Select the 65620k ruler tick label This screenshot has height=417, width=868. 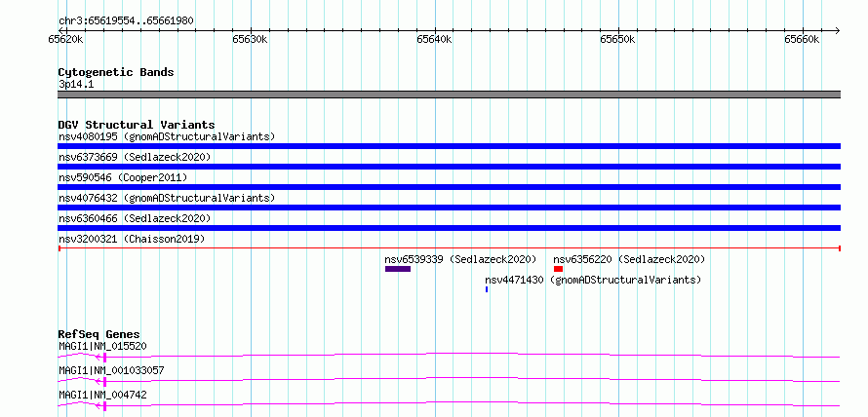coord(66,39)
